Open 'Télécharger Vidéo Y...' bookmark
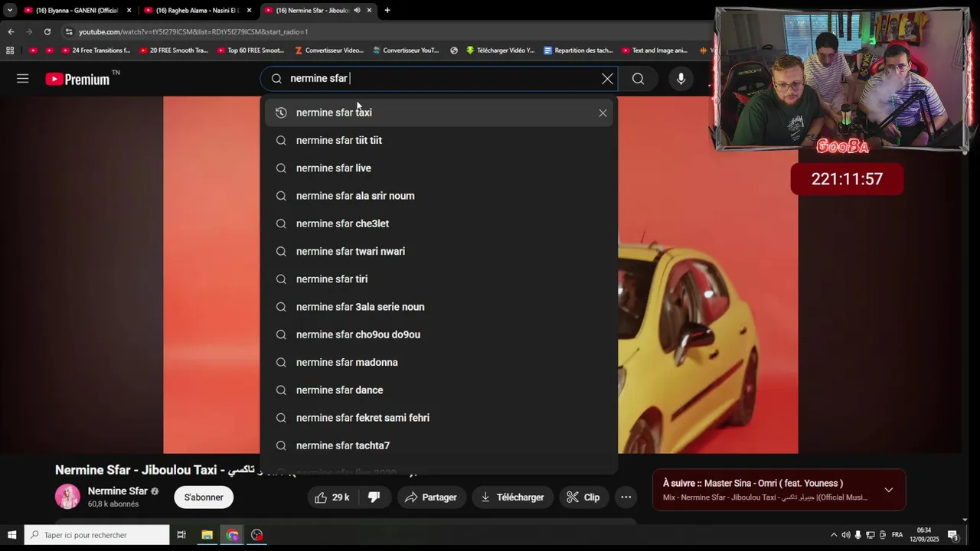Image resolution: width=980 pixels, height=551 pixels. pyautogui.click(x=500, y=51)
